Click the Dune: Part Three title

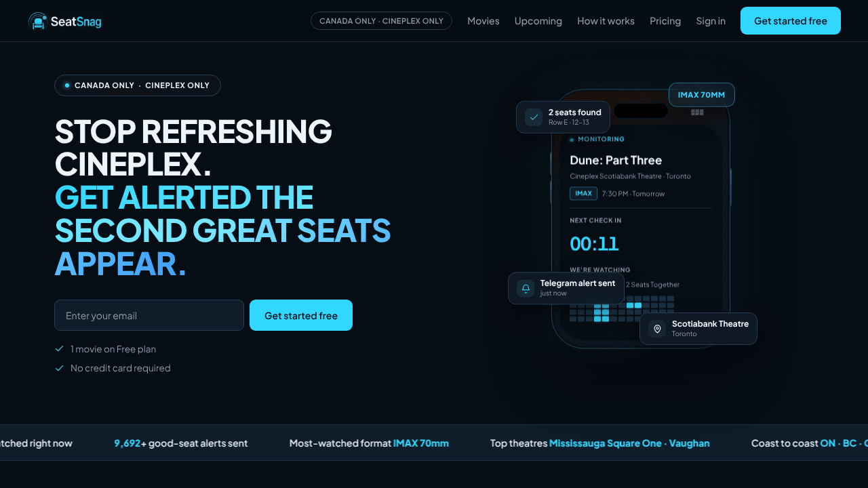point(616,160)
